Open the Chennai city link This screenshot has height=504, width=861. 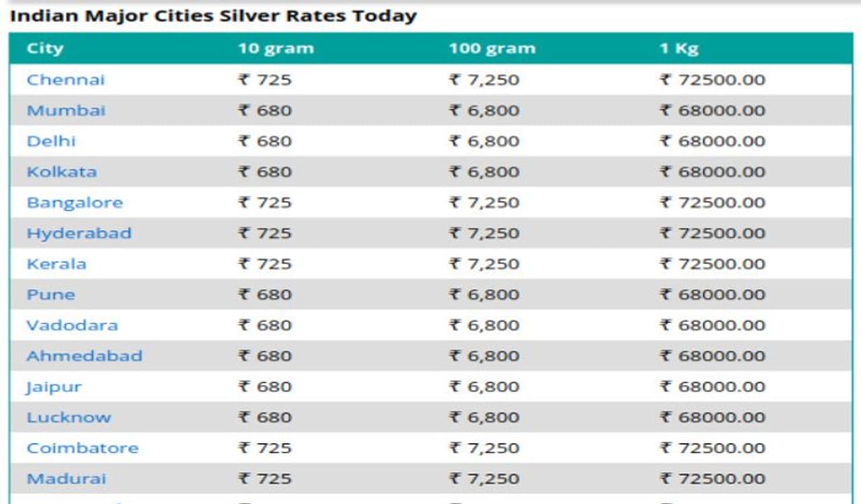66,80
